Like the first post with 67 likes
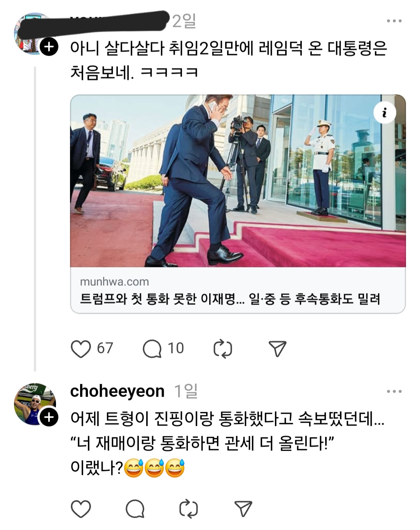Screen dimensions: 420x530 [81, 349]
